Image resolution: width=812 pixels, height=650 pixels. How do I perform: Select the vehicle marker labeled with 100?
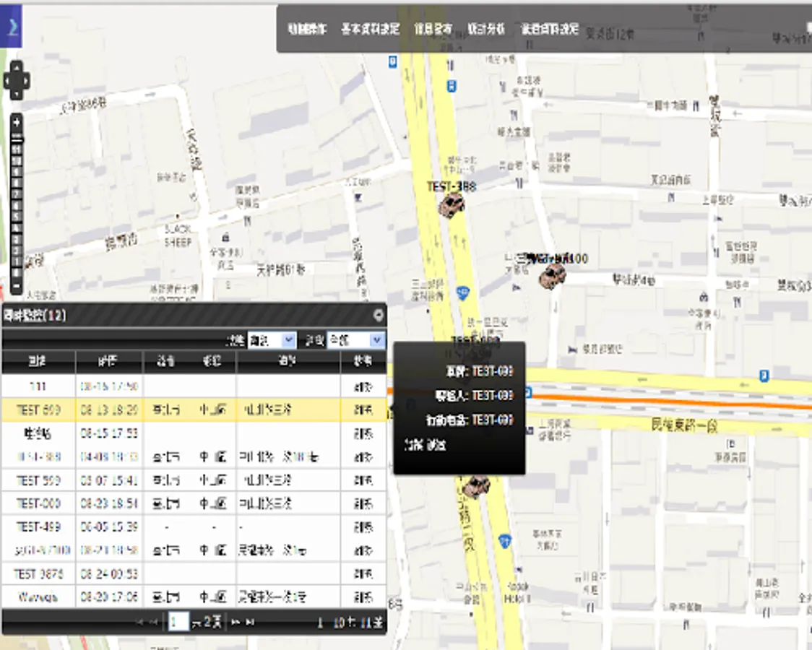tap(552, 275)
